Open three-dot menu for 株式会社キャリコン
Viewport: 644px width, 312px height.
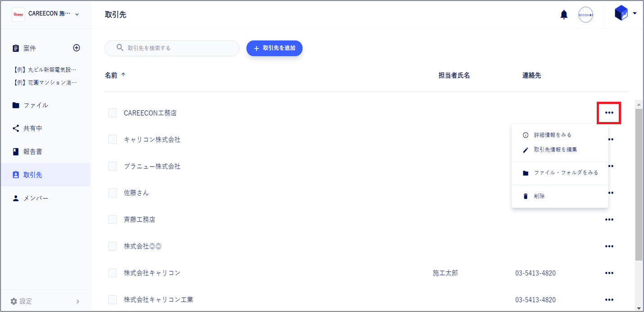[x=609, y=273]
